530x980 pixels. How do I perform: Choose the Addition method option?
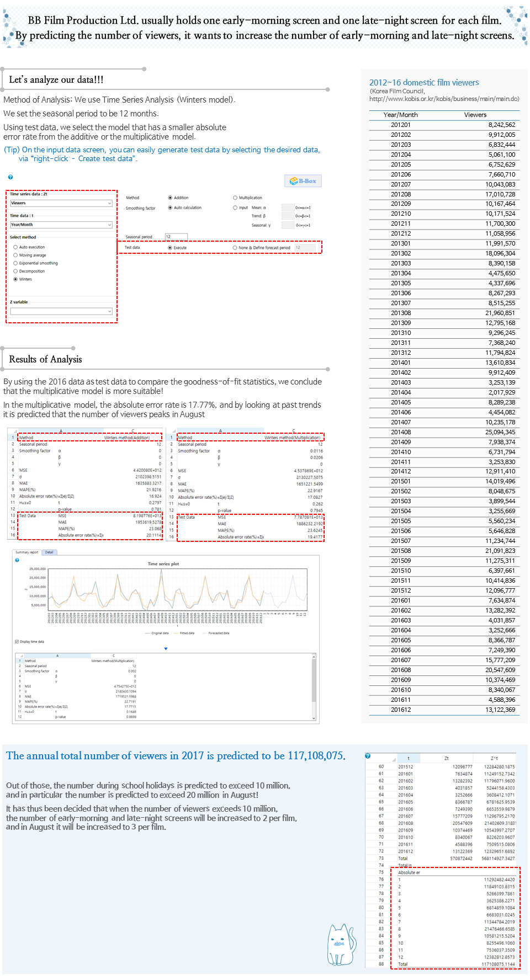(x=170, y=198)
